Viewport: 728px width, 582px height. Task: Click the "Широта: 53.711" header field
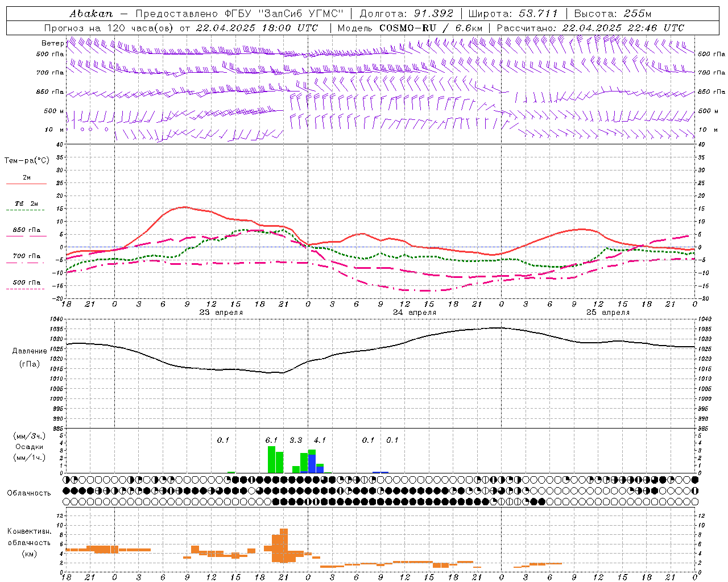click(513, 14)
